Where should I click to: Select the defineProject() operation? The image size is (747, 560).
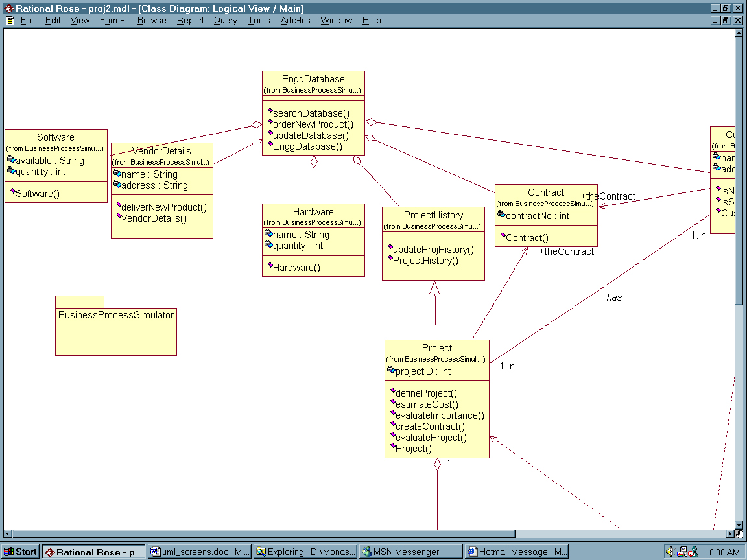426,393
